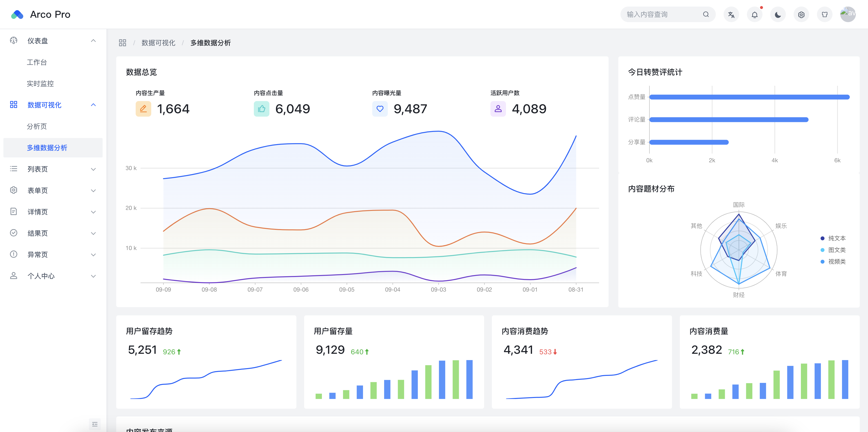Viewport: 868px width, 432px height.
Task: Collapse the 数据可视化 menu chevron
Action: coord(93,105)
